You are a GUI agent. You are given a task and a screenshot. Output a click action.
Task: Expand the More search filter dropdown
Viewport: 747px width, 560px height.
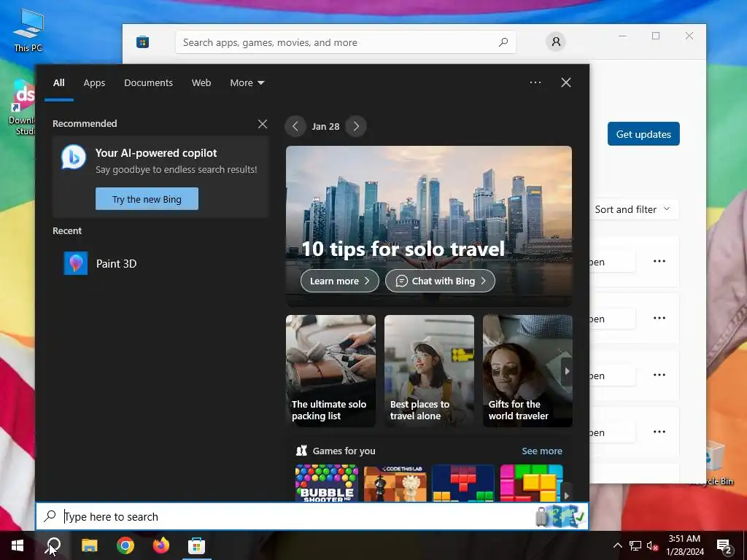tap(247, 83)
